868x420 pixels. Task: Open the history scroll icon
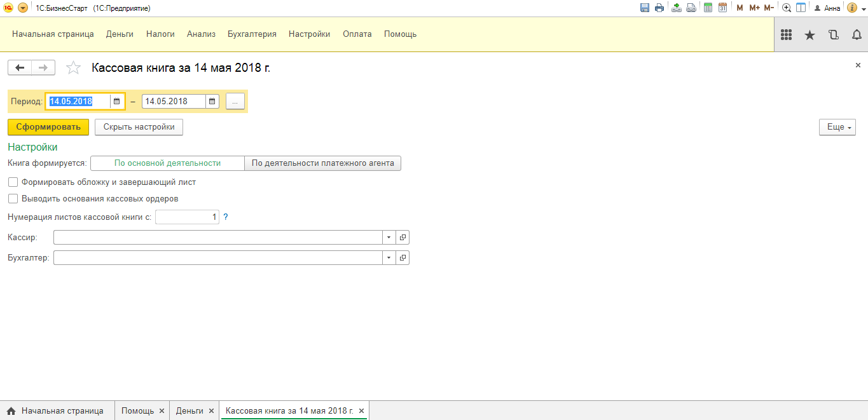pyautogui.click(x=833, y=35)
